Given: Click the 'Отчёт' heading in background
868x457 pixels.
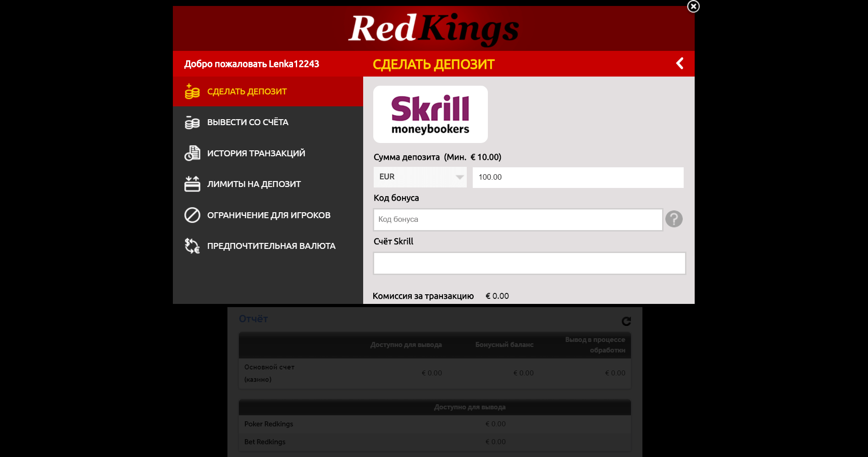Looking at the screenshot, I should [x=254, y=319].
